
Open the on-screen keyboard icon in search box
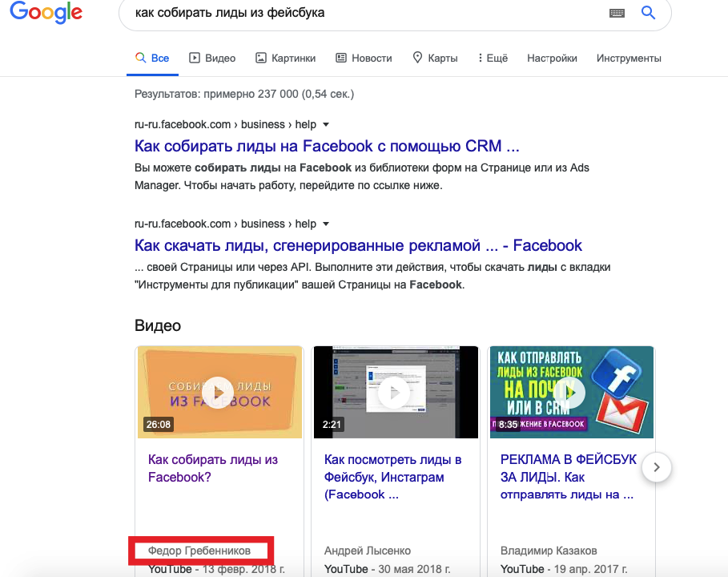(x=617, y=13)
